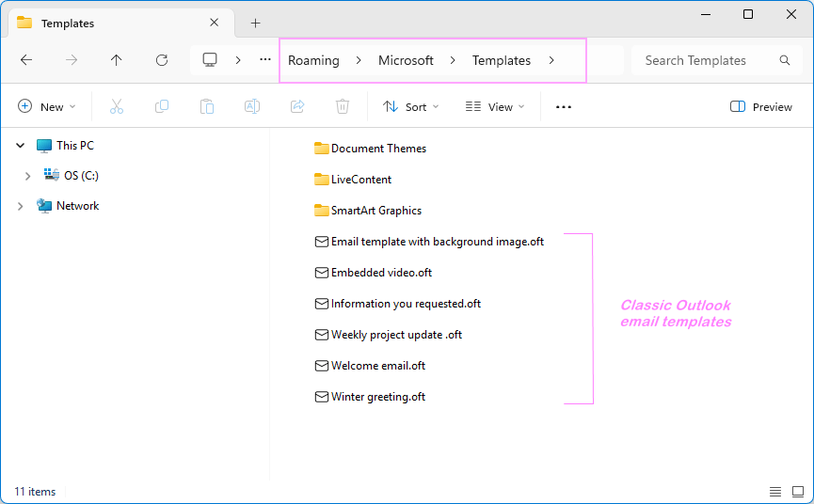Screen dimensions: 814x504
Task: Select the LiveContent folder name
Action: (361, 180)
